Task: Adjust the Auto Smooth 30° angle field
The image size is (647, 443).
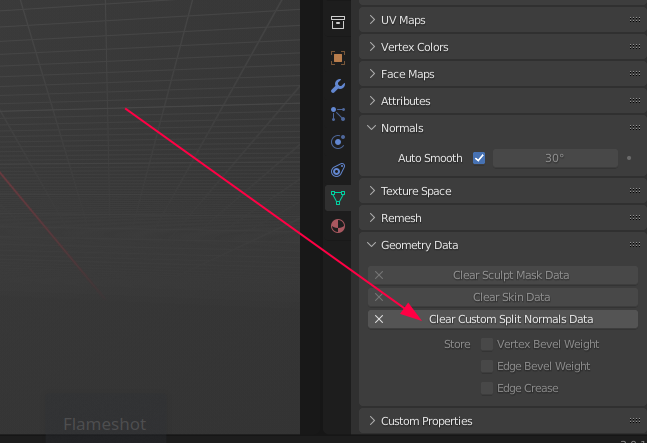Action: click(x=555, y=158)
